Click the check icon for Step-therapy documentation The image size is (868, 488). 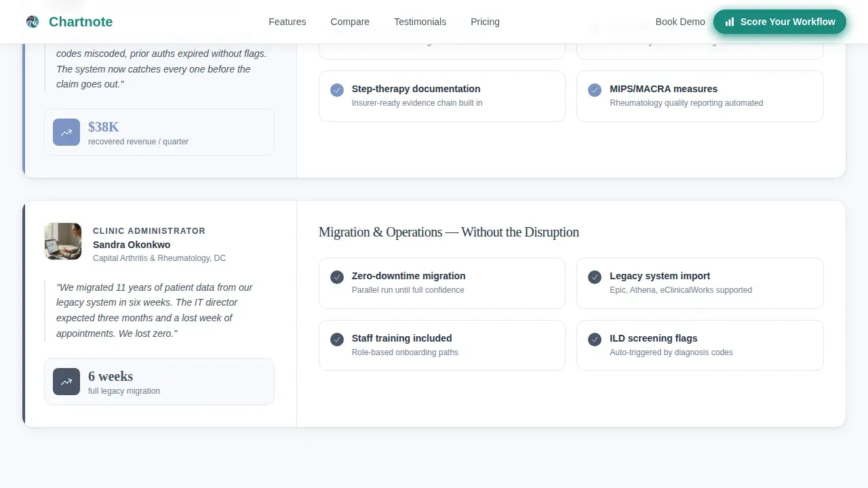[x=337, y=89]
